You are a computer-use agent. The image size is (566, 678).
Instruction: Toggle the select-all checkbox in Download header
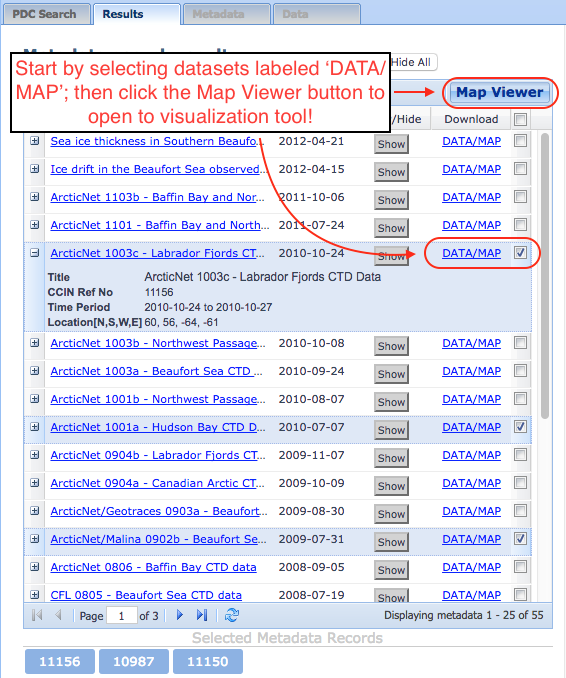click(521, 119)
